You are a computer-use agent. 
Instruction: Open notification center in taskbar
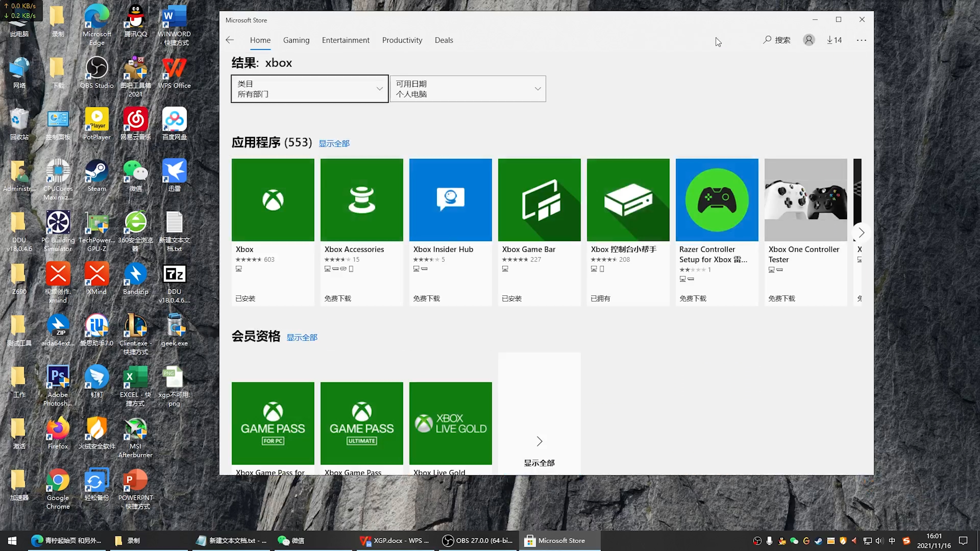963,540
